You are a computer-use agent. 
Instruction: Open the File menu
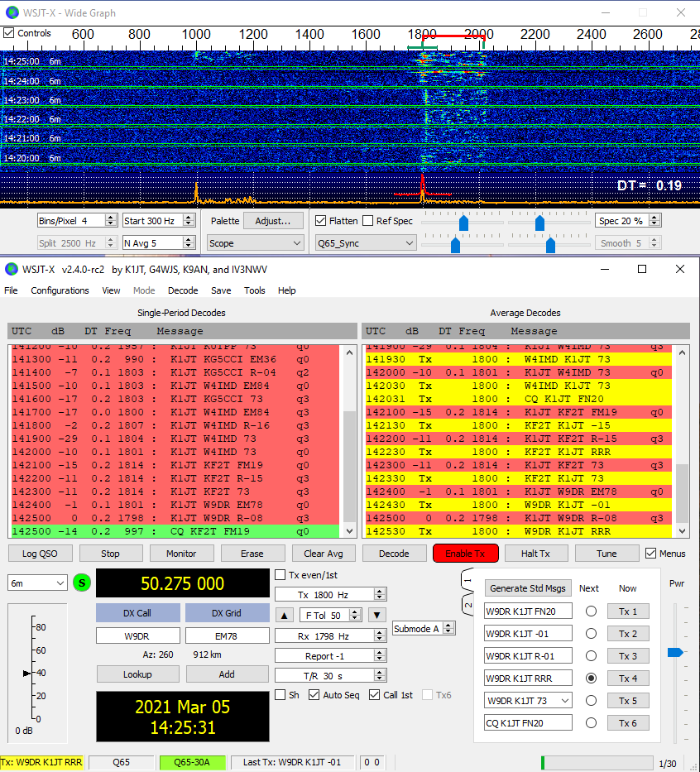pos(11,290)
